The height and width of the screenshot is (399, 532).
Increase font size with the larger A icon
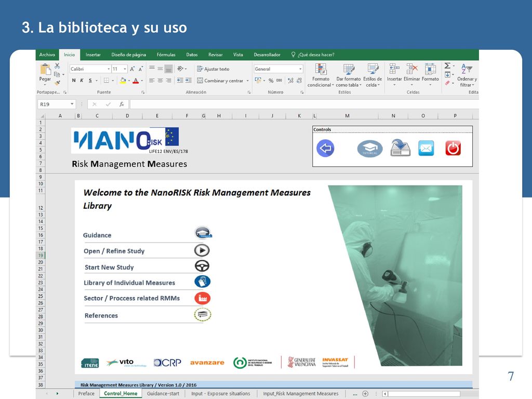tap(132, 69)
